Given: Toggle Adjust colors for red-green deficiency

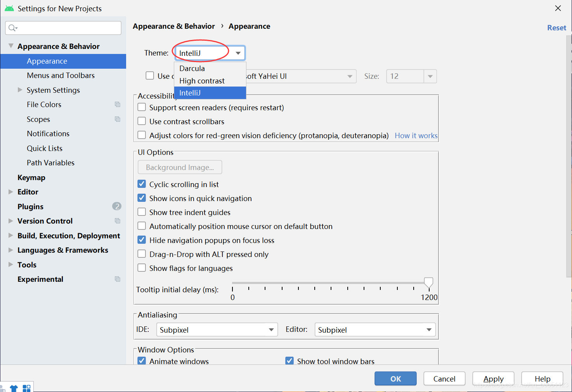Looking at the screenshot, I should click(142, 135).
